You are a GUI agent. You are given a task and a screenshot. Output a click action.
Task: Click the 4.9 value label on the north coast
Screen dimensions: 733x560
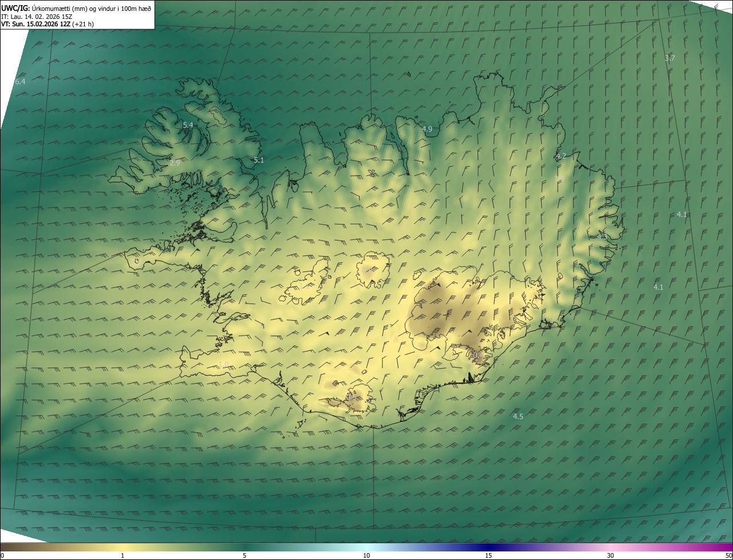(x=427, y=129)
